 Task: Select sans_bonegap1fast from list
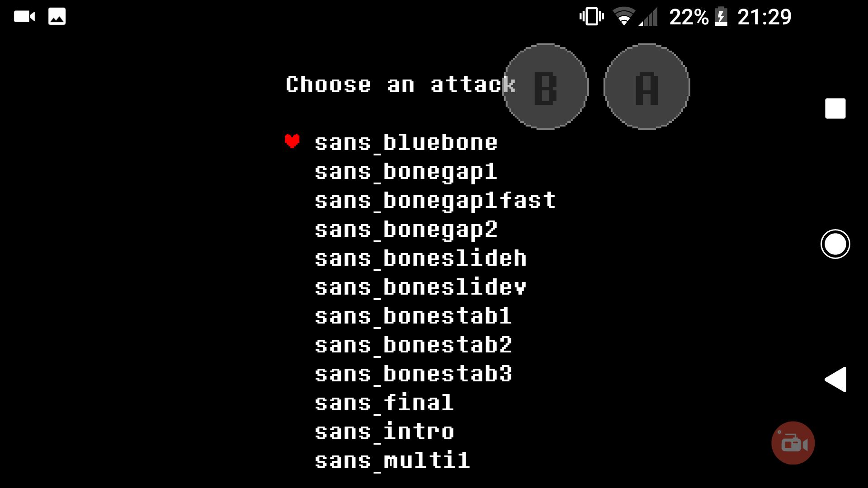coord(434,200)
